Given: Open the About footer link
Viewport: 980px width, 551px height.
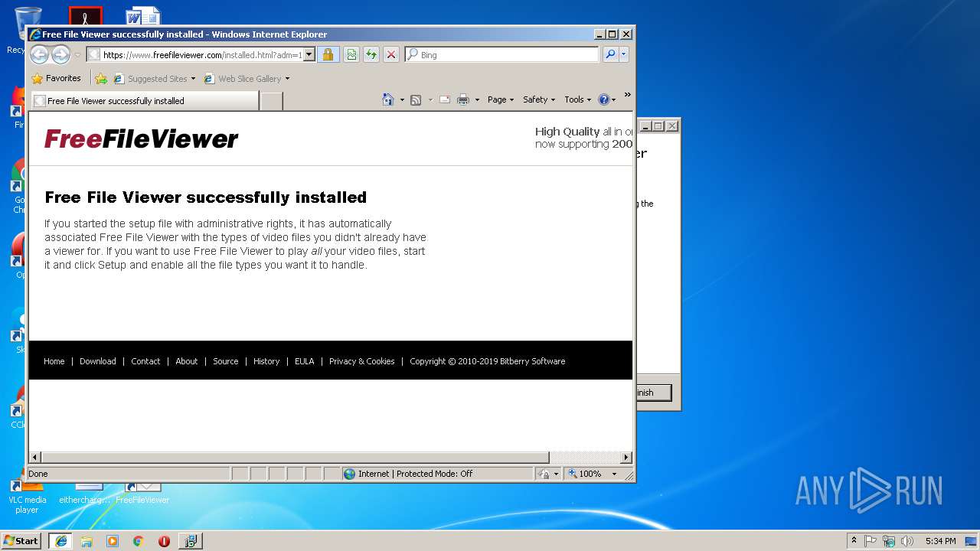Looking at the screenshot, I should (187, 361).
